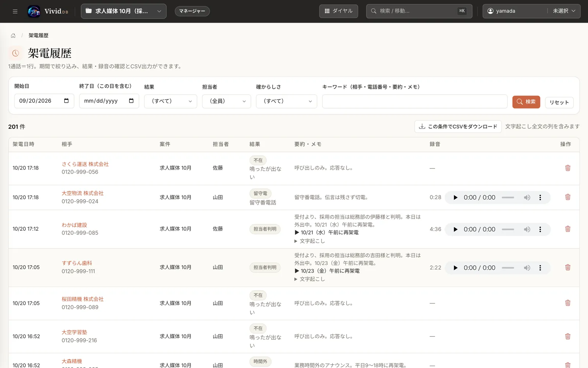Viewport: 588px width, 368px height.
Task: Click the マネージャー role badge
Action: point(192,11)
